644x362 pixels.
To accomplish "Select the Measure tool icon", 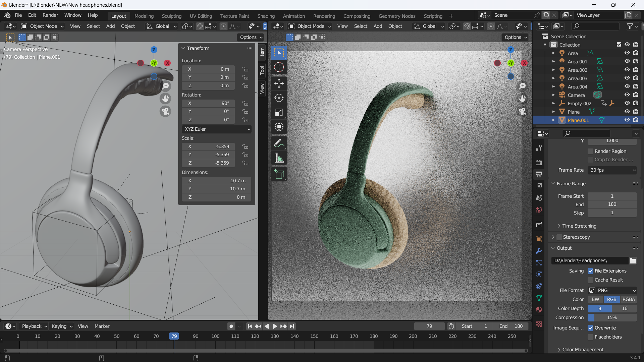I will (279, 158).
